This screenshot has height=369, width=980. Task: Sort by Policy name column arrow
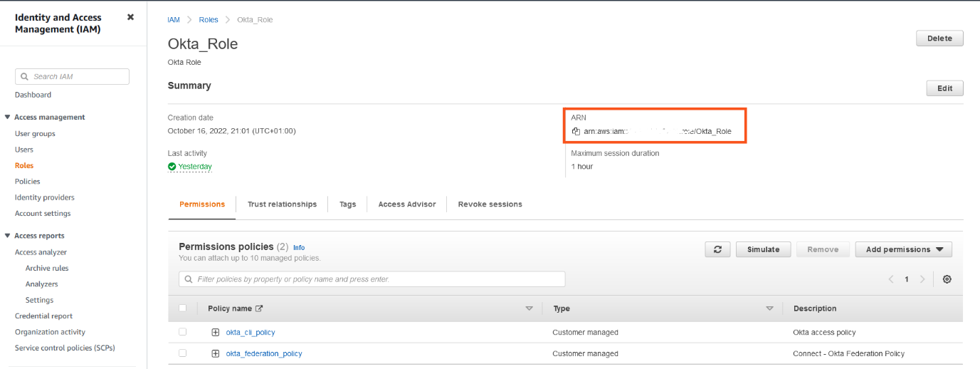tap(529, 308)
